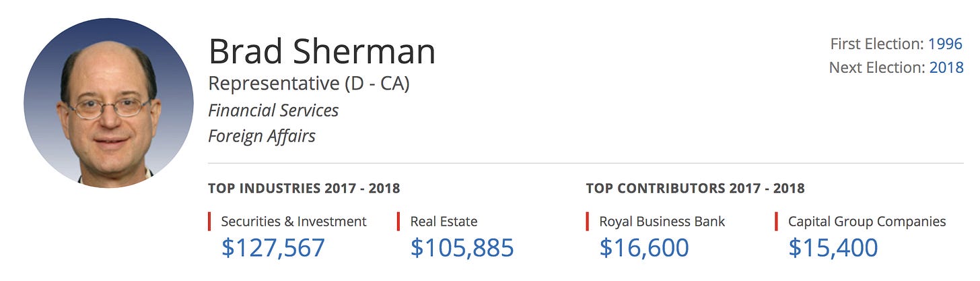
Task: Click red marker beside Royal Business Bank
Action: [588, 221]
